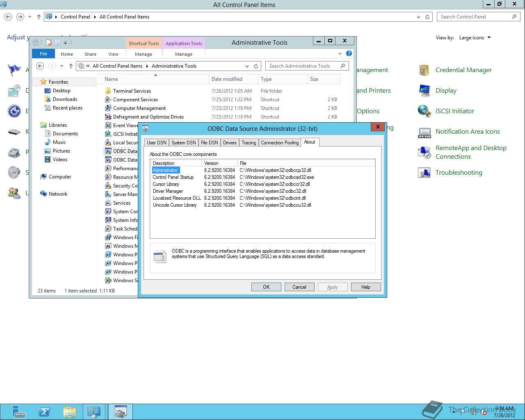Refresh the Control Panel address bar
The image size is (525, 420).
click(x=427, y=17)
